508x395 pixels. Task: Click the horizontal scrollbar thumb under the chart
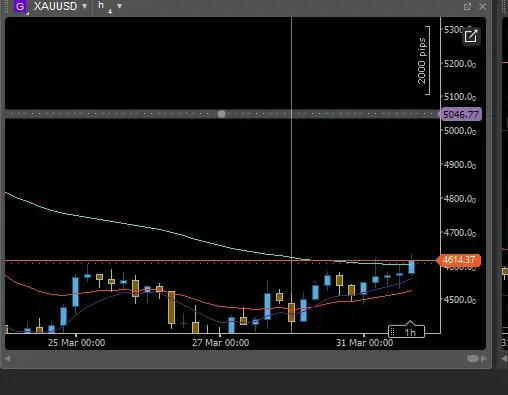[x=473, y=359]
